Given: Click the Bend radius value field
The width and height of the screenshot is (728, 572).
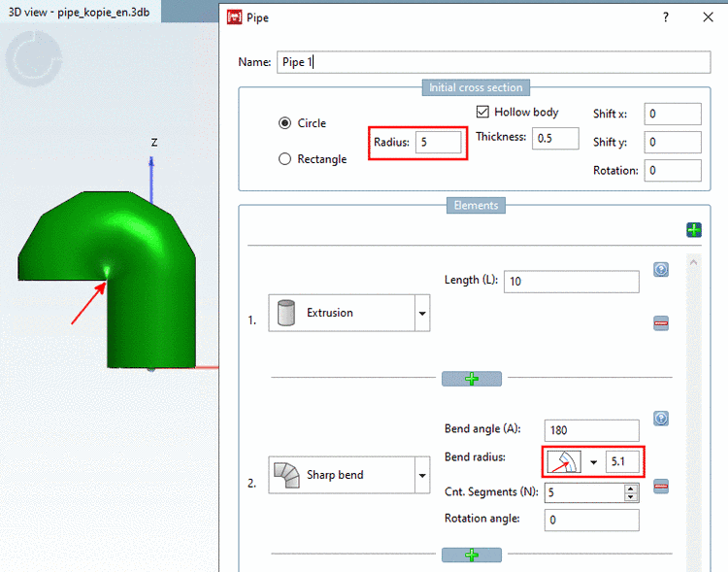Looking at the screenshot, I should point(622,462).
